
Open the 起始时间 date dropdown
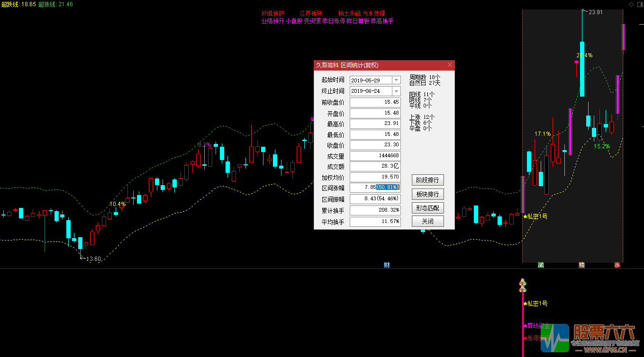pyautogui.click(x=397, y=80)
